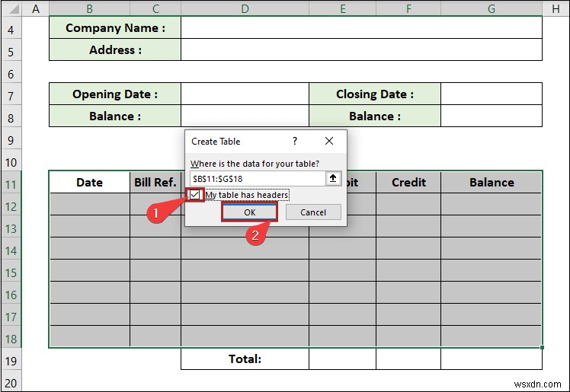The image size is (570, 392).
Task: Select column H header
Action: coord(556,8)
